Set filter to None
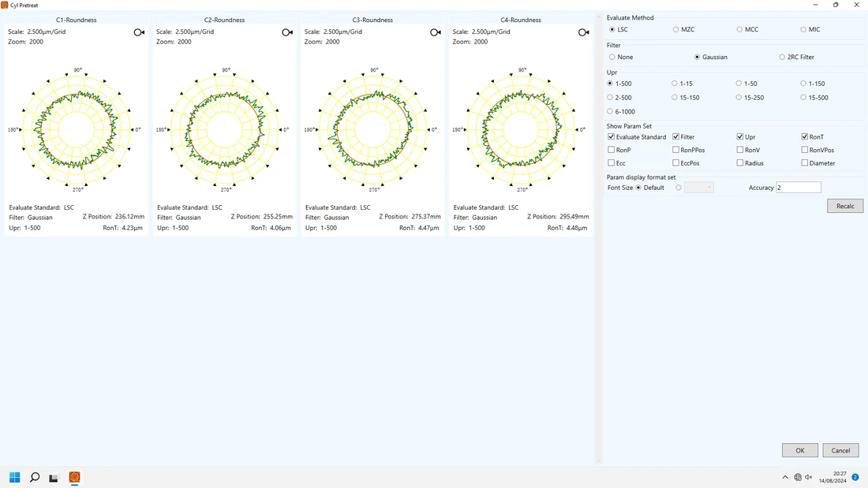The height and width of the screenshot is (488, 868). tap(620, 57)
